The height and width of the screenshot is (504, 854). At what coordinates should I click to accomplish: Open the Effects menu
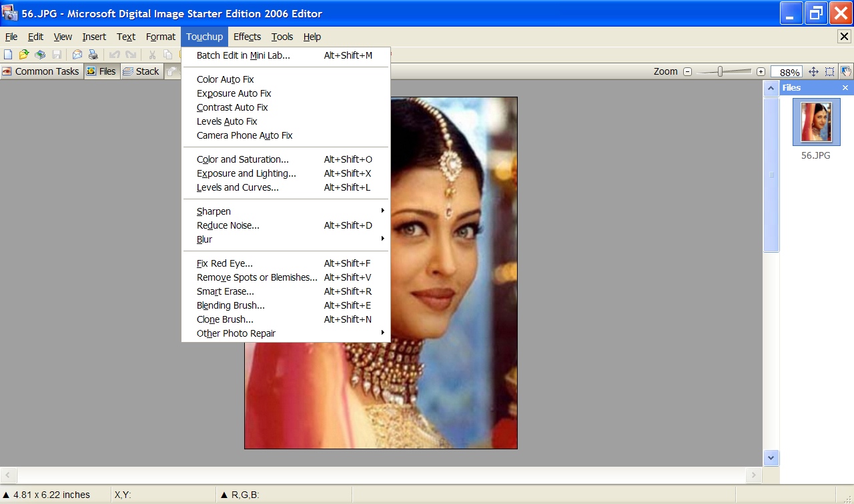pyautogui.click(x=247, y=37)
